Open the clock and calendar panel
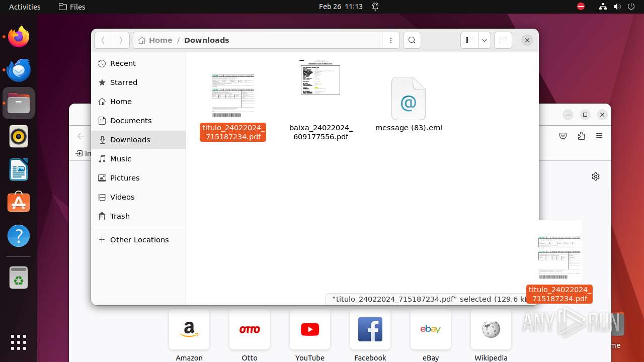This screenshot has height=362, width=644. point(341,7)
